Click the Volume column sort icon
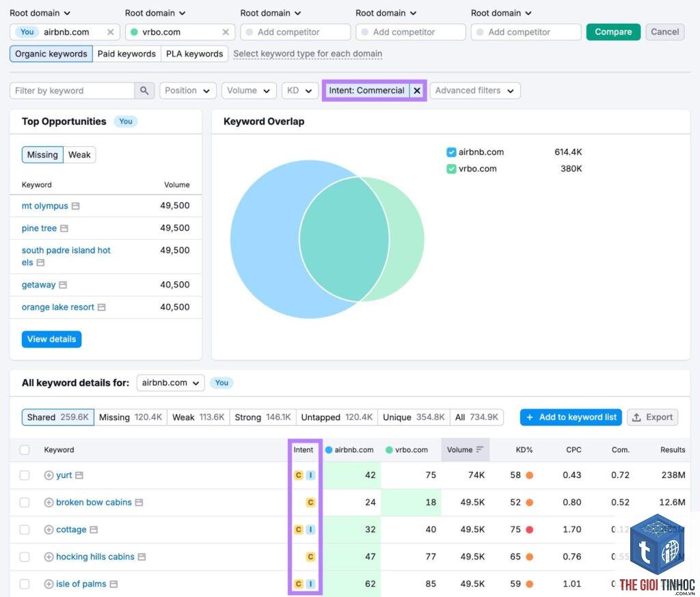Viewport: 700px width, 597px height. click(x=480, y=449)
